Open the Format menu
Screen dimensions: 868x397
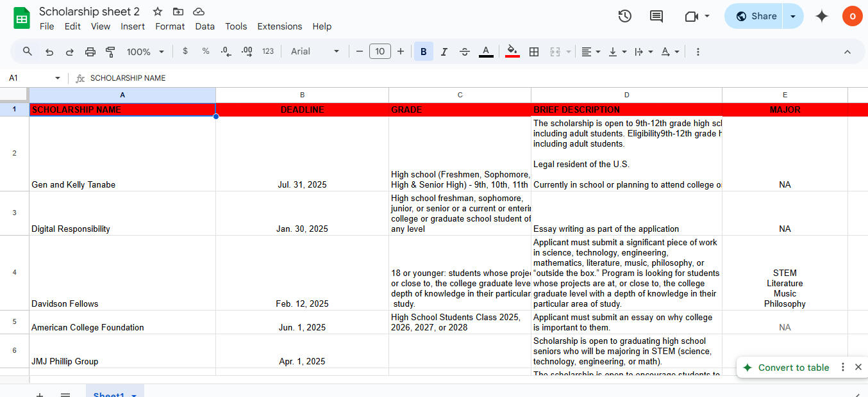(170, 26)
